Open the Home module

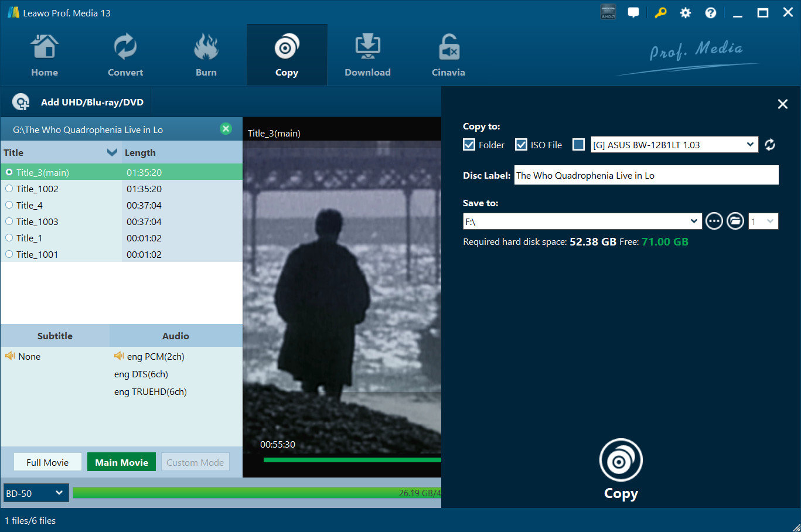(45, 55)
